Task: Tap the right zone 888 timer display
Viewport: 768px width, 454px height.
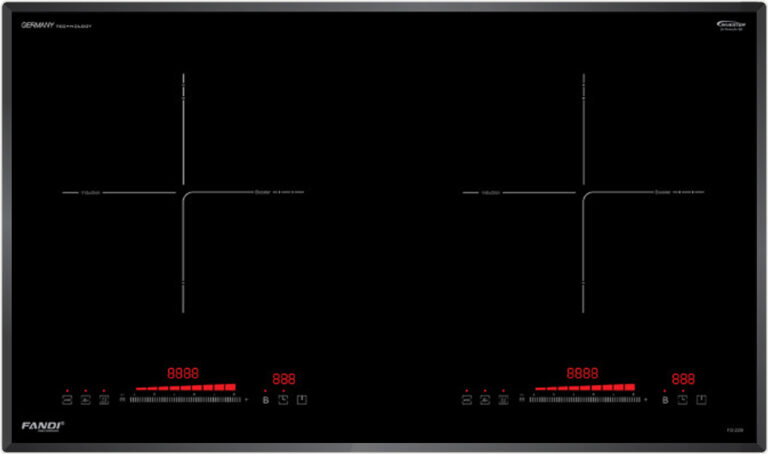Action: point(683,379)
